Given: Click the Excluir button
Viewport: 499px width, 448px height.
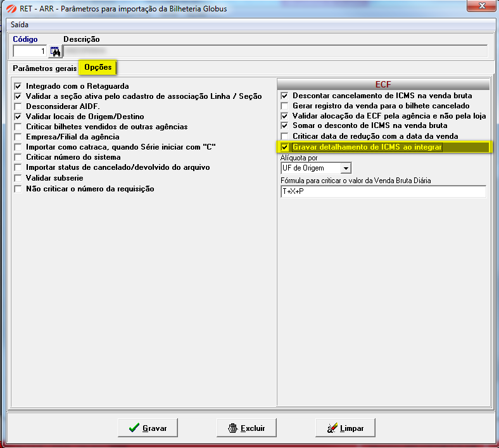Looking at the screenshot, I should pos(246,428).
